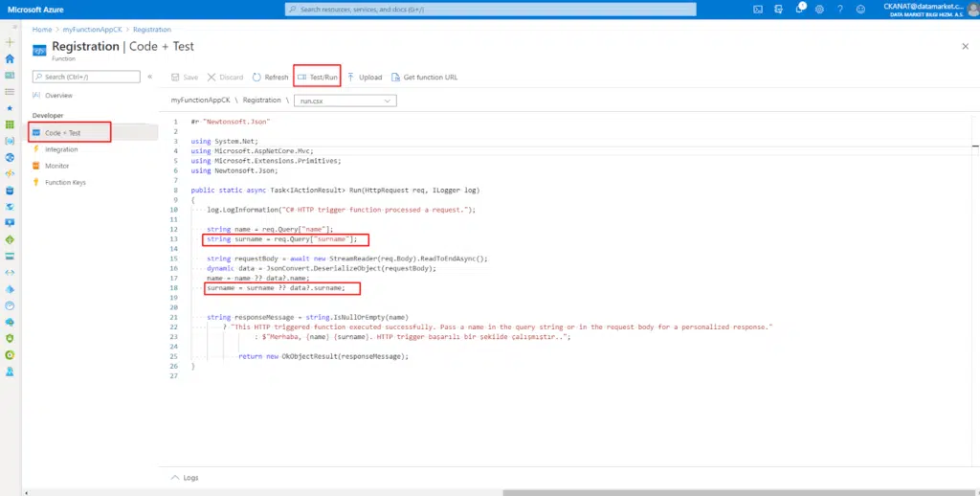Image resolution: width=980 pixels, height=496 pixels.
Task: Open the CKANAT account avatar menu
Action: [973, 10]
